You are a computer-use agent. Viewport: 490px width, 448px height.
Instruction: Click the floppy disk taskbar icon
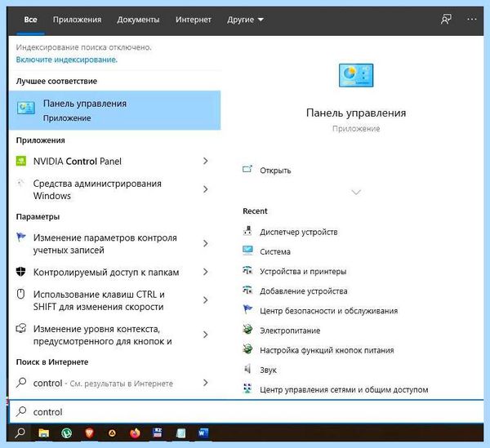pyautogui.click(x=158, y=432)
